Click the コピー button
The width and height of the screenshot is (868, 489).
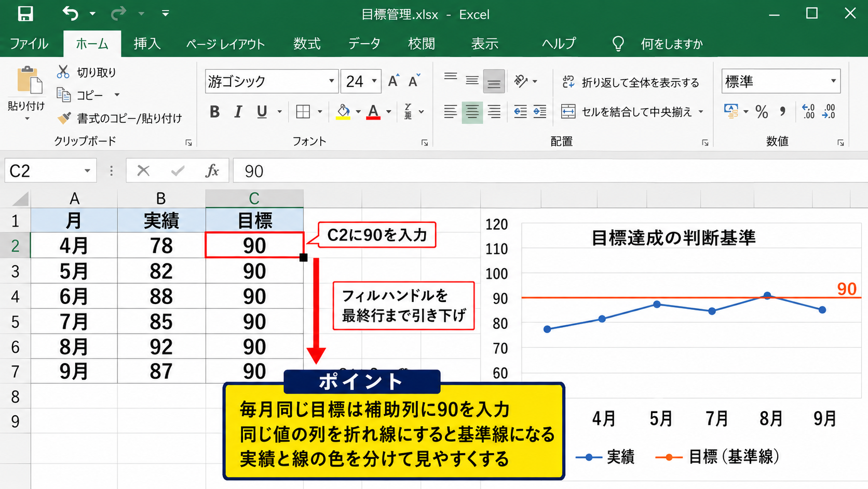[x=80, y=95]
